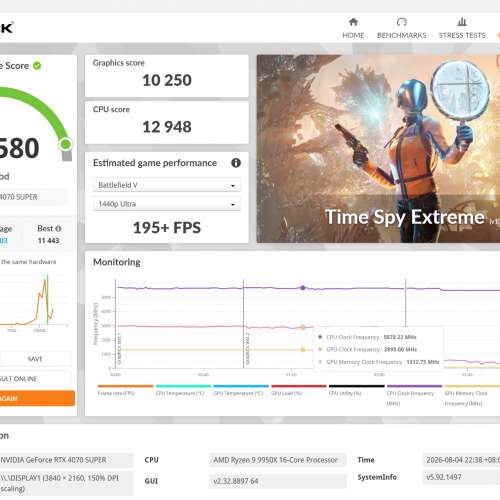Go to the HOME section
The width and height of the screenshot is (500, 500).
[353, 28]
